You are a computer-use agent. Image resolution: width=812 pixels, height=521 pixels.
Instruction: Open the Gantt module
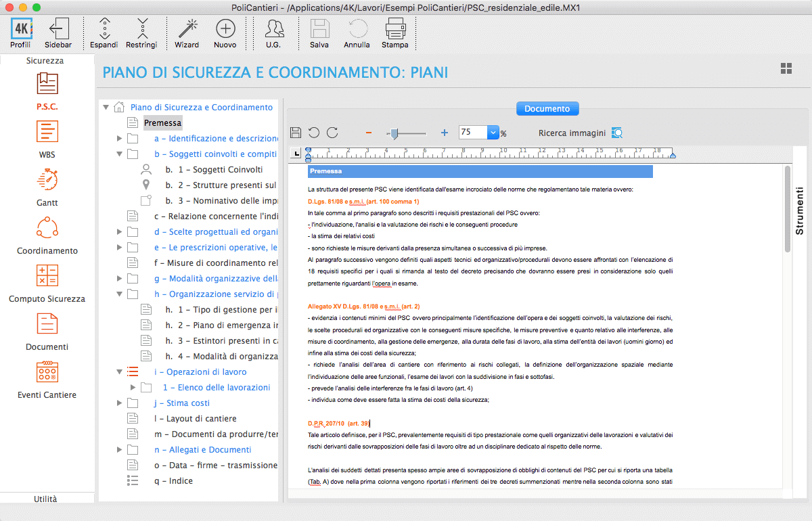(x=47, y=181)
